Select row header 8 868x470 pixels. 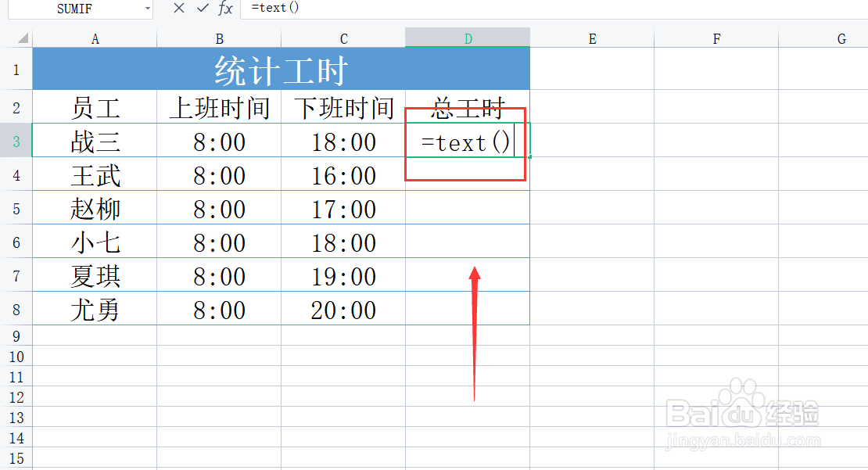[16, 309]
